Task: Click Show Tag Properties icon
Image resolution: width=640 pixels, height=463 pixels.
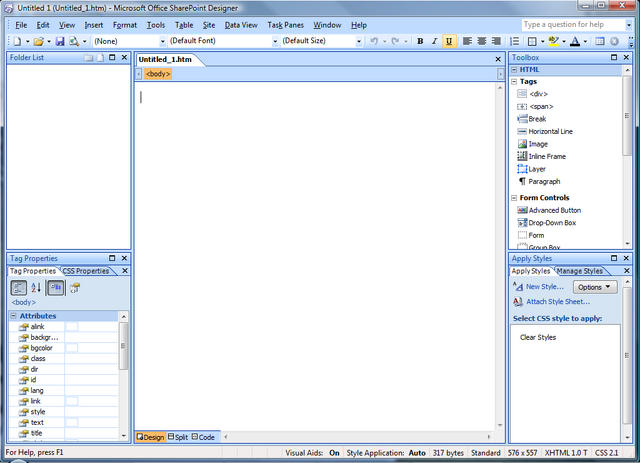Action: pos(75,288)
